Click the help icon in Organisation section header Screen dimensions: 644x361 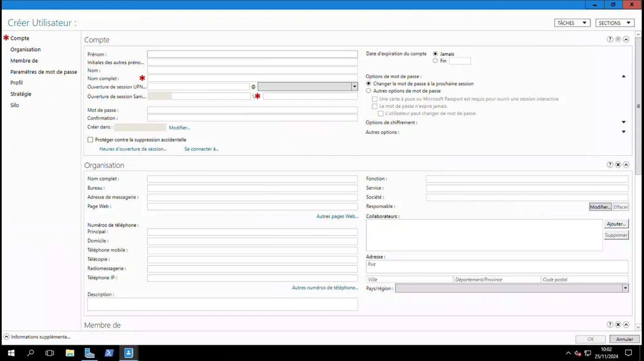610,165
